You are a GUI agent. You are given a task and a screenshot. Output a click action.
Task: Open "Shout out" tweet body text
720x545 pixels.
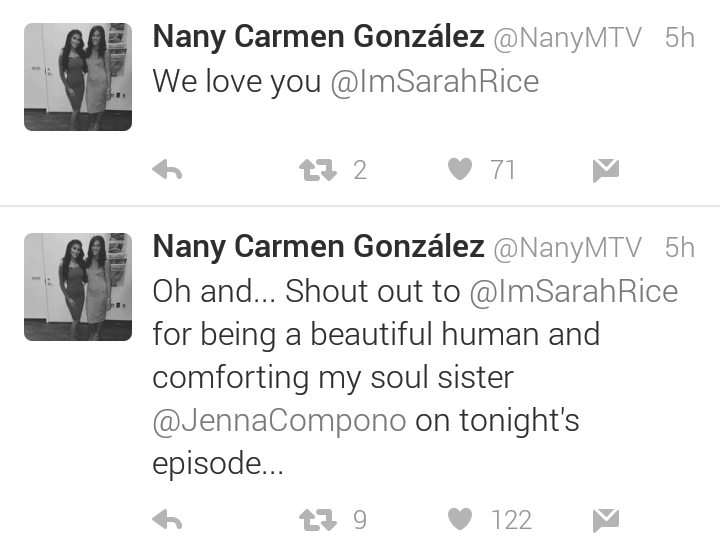tap(415, 378)
